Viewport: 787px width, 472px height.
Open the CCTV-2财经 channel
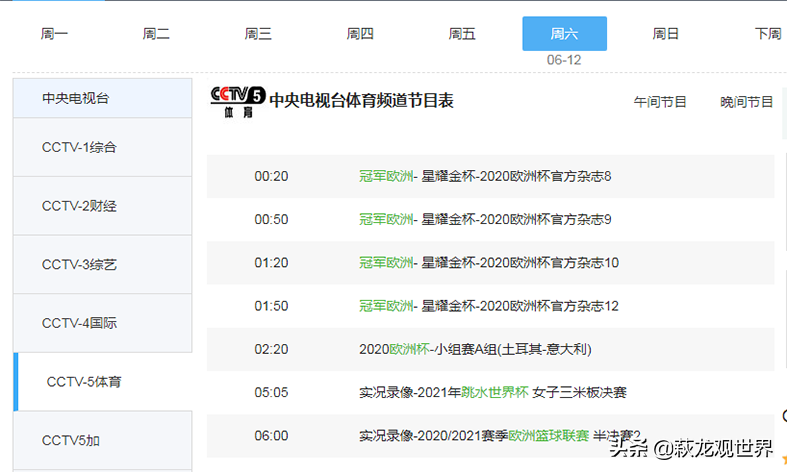tap(102, 206)
